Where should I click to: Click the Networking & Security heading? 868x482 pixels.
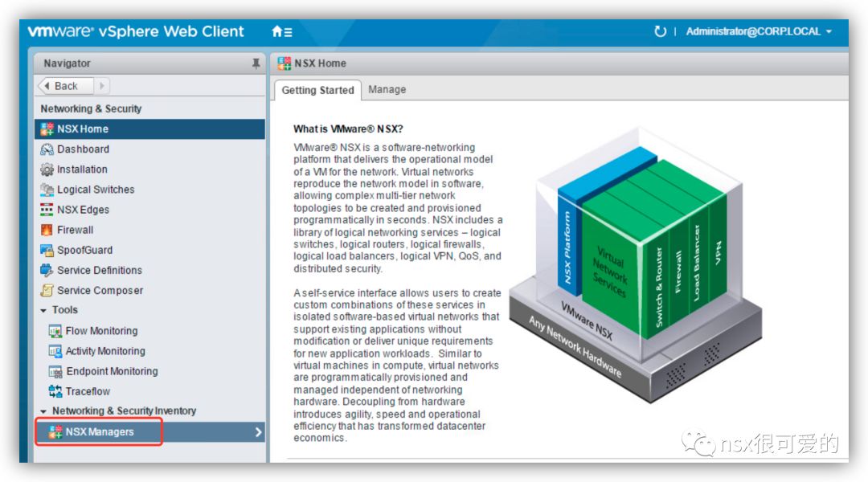pyautogui.click(x=91, y=109)
